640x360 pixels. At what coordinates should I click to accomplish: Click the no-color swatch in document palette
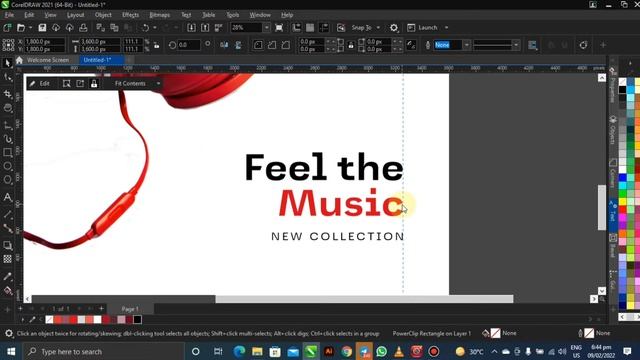point(49,320)
